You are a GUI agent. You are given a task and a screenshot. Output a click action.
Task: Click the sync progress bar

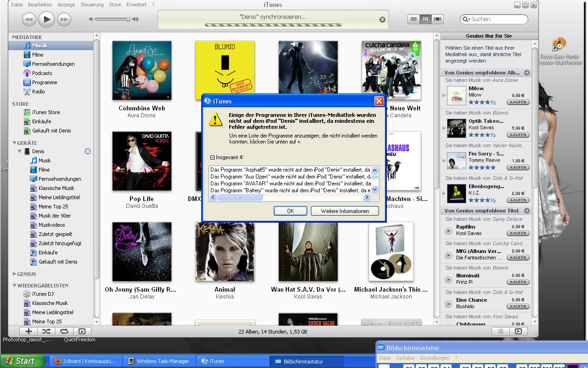tap(273, 25)
